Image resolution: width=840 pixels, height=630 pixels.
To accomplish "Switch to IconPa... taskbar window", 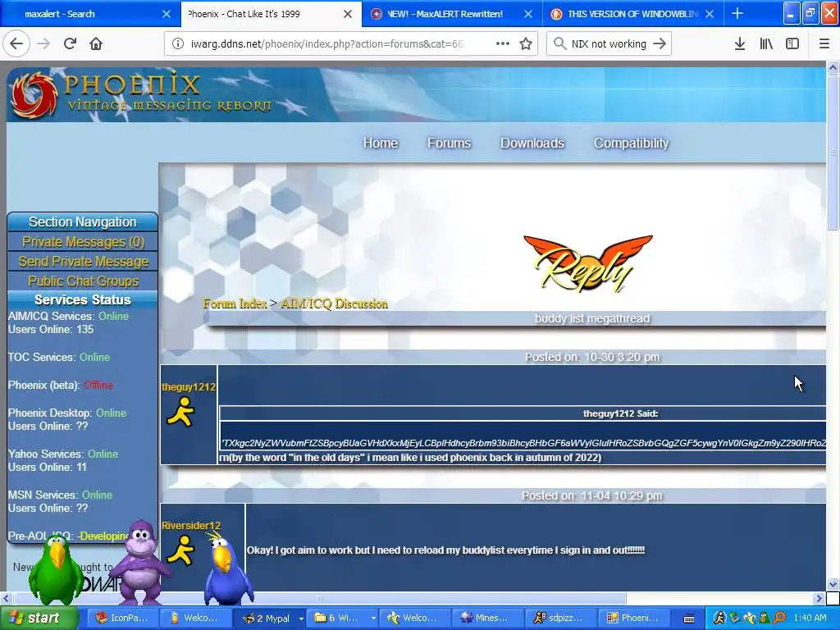I will (x=123, y=619).
